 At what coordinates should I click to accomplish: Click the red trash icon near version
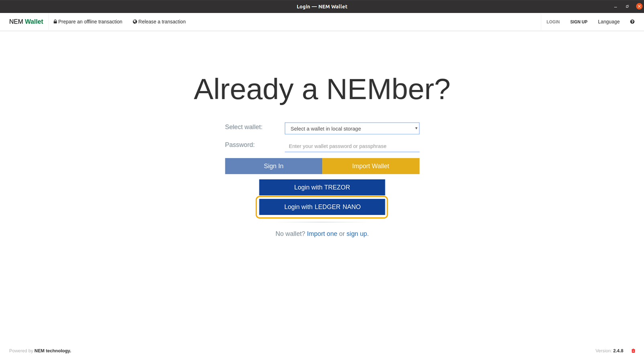click(633, 351)
